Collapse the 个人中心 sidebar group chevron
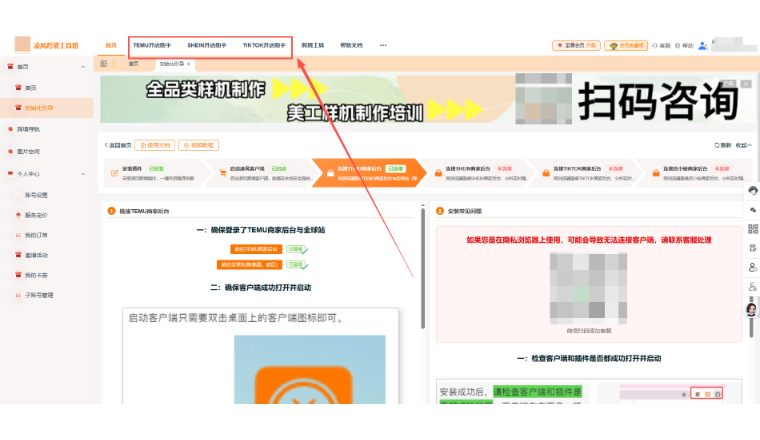760x440 pixels. tap(83, 174)
